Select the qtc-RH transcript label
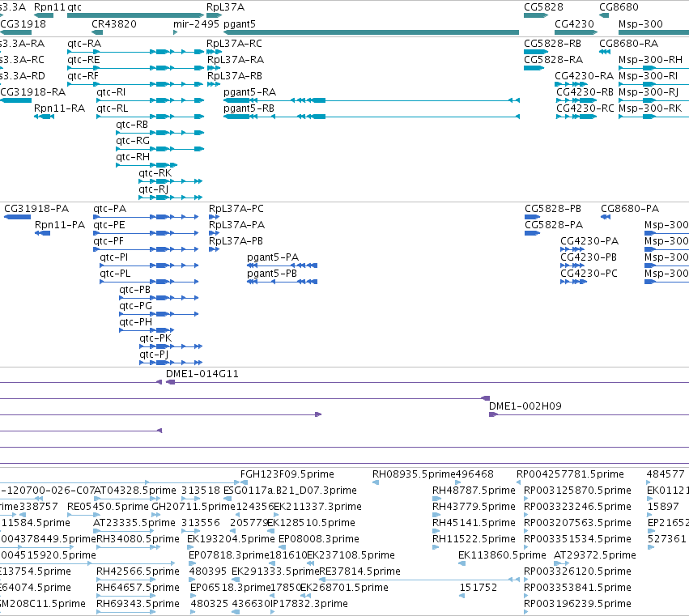The image size is (689, 616). tap(133, 157)
